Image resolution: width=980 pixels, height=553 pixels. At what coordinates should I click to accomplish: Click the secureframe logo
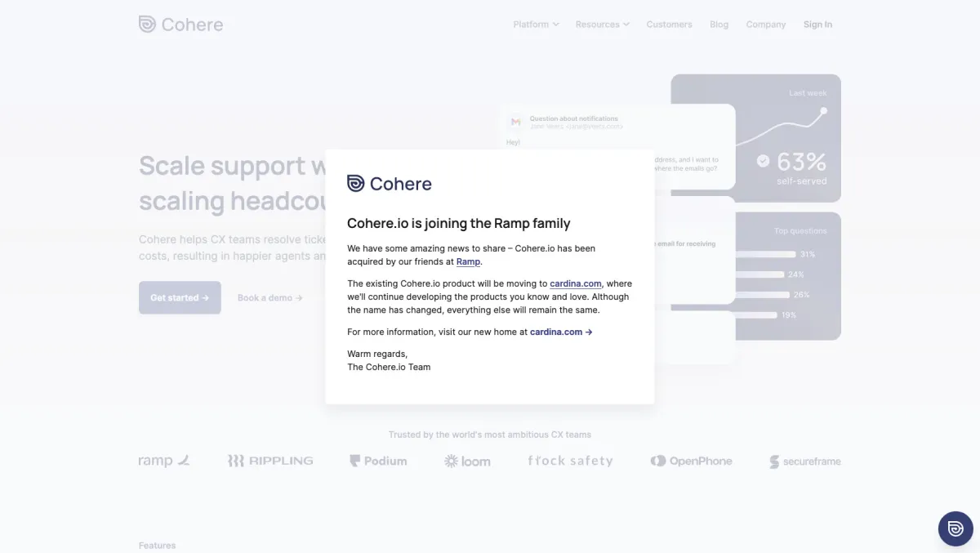805,462
